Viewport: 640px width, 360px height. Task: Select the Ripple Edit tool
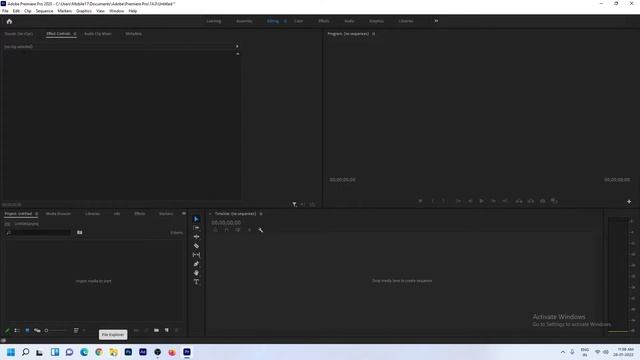196,237
